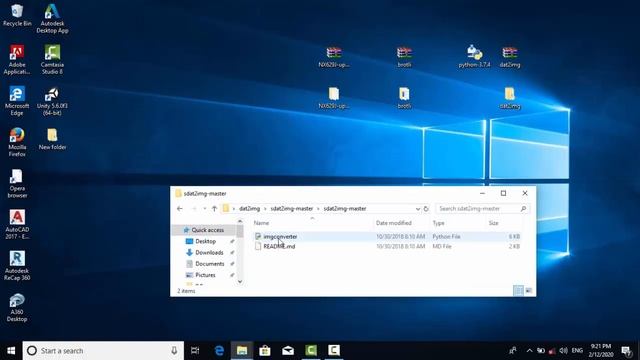The height and width of the screenshot is (360, 640).
Task: Go up one folder level in Explorer
Action: click(214, 209)
